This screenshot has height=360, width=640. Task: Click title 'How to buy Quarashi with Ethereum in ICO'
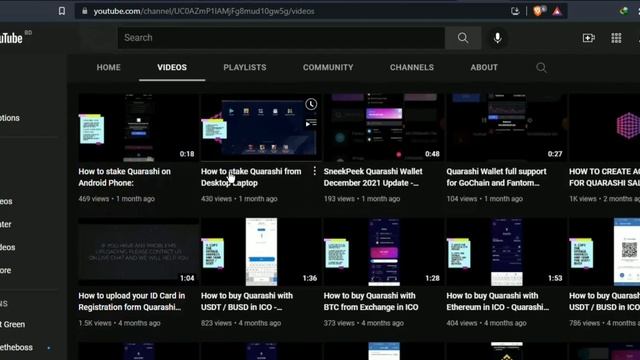click(498, 301)
